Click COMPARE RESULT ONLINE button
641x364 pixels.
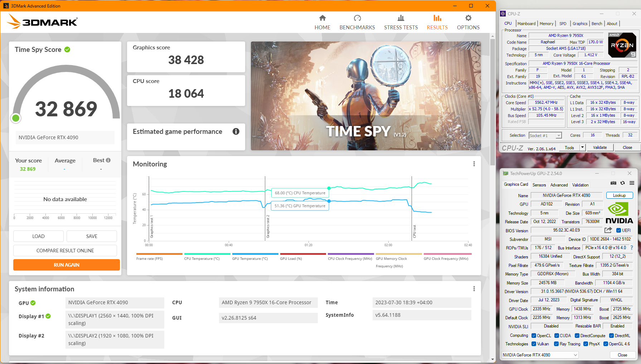pyautogui.click(x=65, y=251)
